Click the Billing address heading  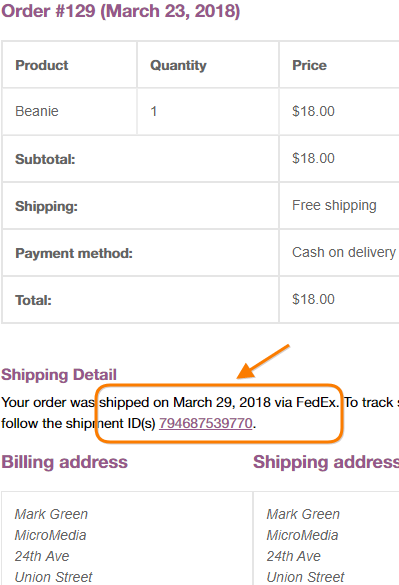64,462
